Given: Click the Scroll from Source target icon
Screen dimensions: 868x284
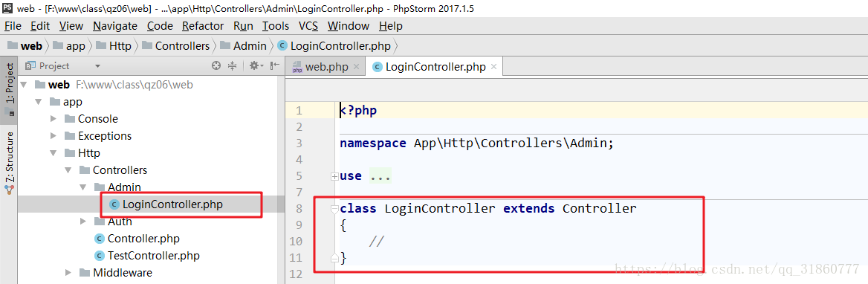Looking at the screenshot, I should click(216, 66).
